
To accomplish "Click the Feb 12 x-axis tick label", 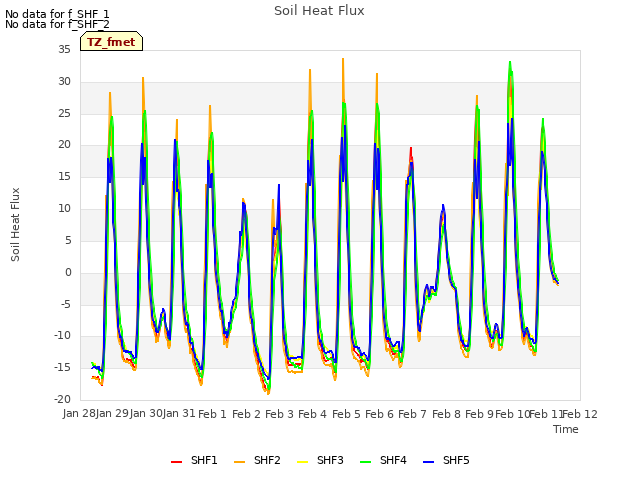I will 580,414.
